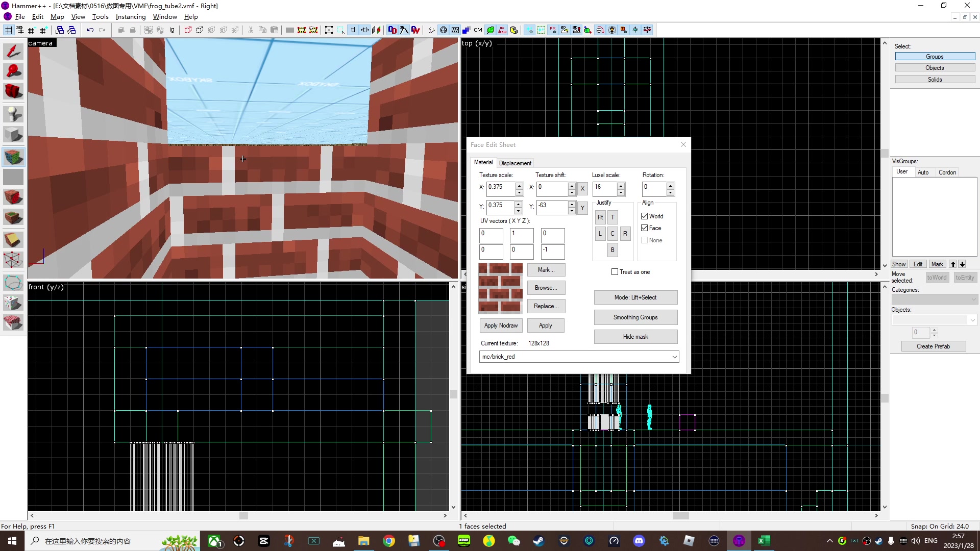The height and width of the screenshot is (551, 980).
Task: Select the Camera tool
Action: 13,92
